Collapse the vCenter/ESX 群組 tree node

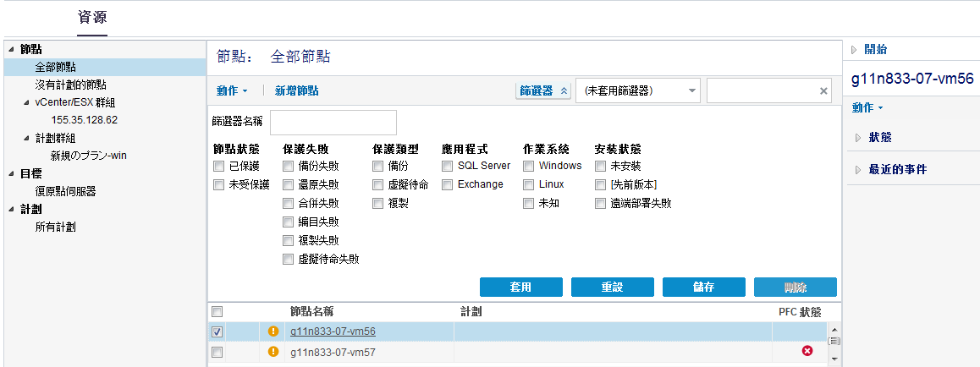click(27, 102)
